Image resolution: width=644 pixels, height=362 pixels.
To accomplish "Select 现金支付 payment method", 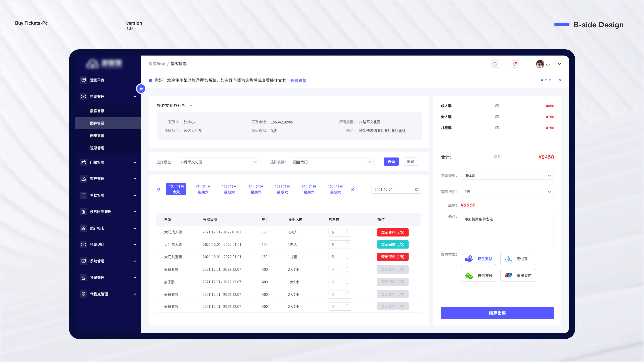I will [x=478, y=259].
